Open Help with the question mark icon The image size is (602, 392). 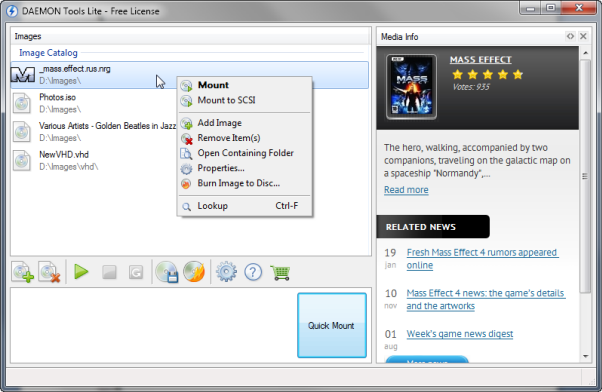pos(253,272)
